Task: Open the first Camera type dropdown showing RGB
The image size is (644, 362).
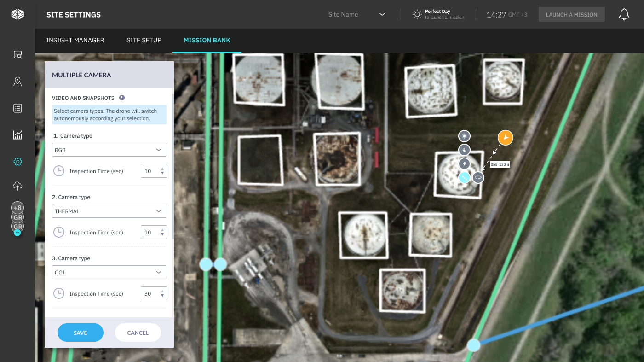Action: (x=109, y=149)
